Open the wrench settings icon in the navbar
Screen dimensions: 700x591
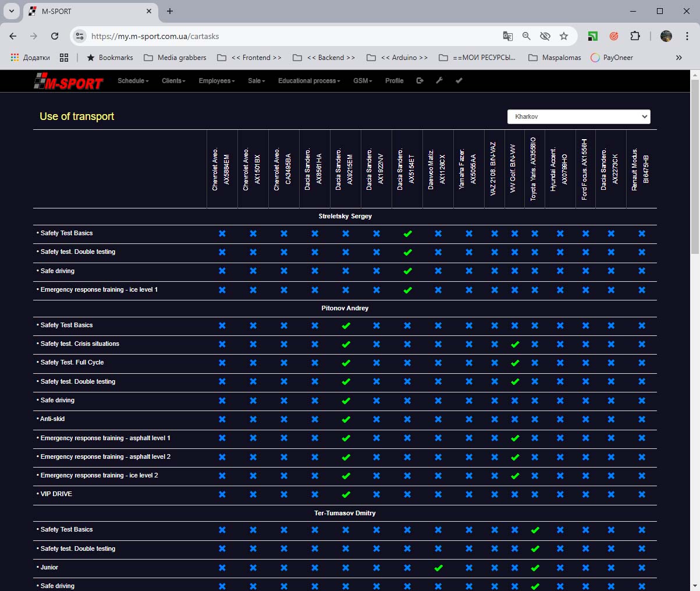(439, 81)
